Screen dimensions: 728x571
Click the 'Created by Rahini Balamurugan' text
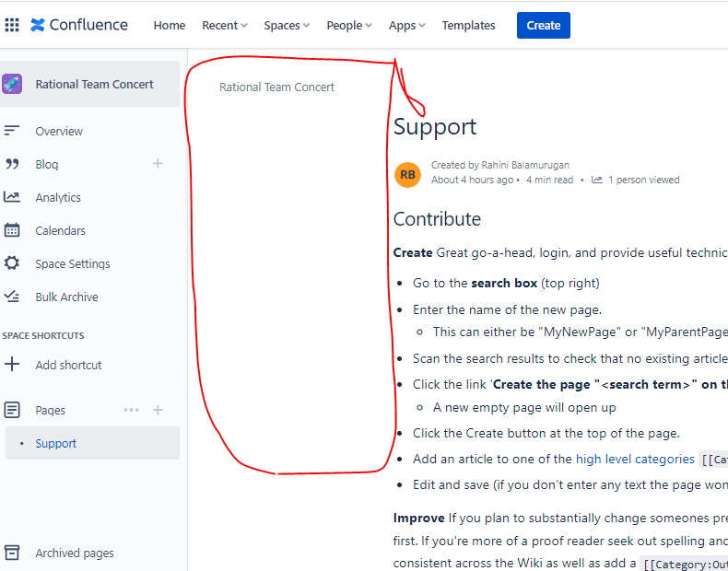click(500, 165)
